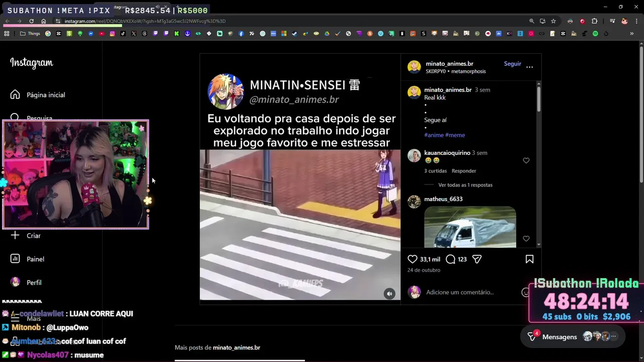Viewport: 644px width, 362px height.
Task: Click the Chrome home button
Action: point(43,21)
